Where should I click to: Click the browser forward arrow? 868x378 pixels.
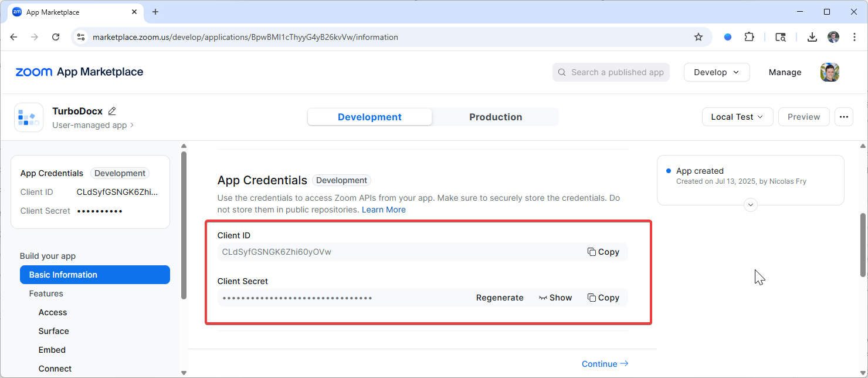pos(35,37)
